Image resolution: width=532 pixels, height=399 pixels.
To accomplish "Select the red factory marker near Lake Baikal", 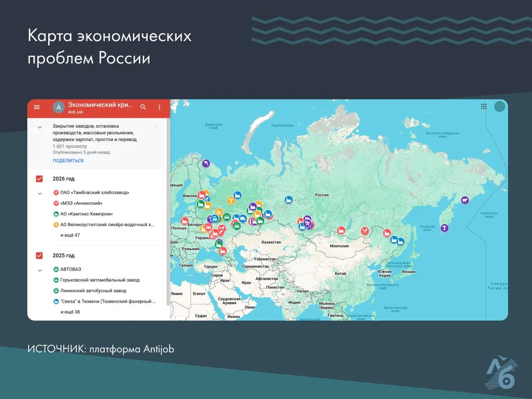I will pyautogui.click(x=341, y=230).
